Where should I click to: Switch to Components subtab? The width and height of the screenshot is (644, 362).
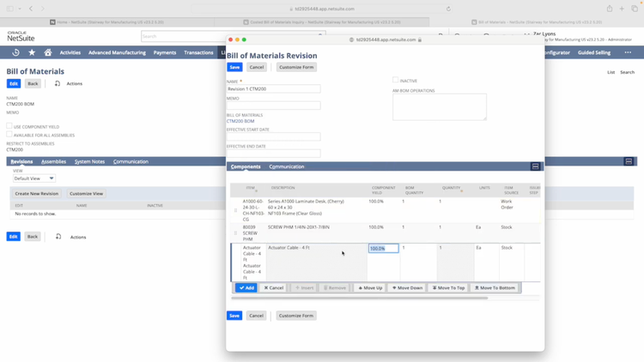246,166
